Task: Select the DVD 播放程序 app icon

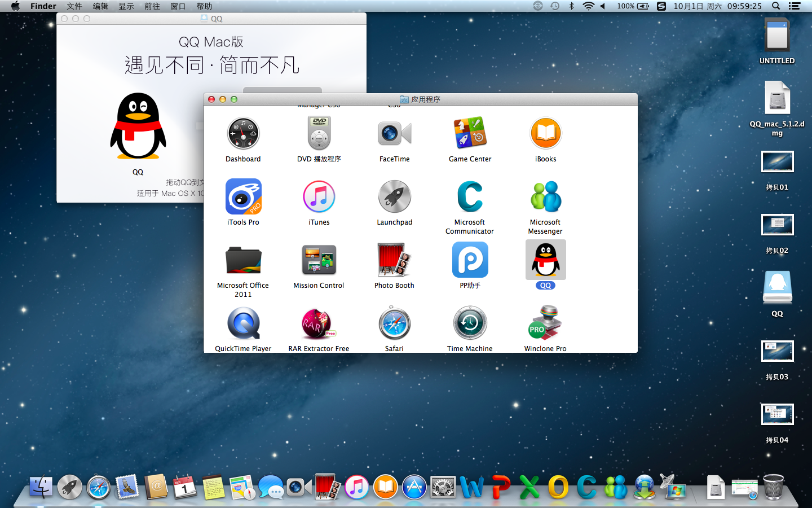Action: click(319, 134)
